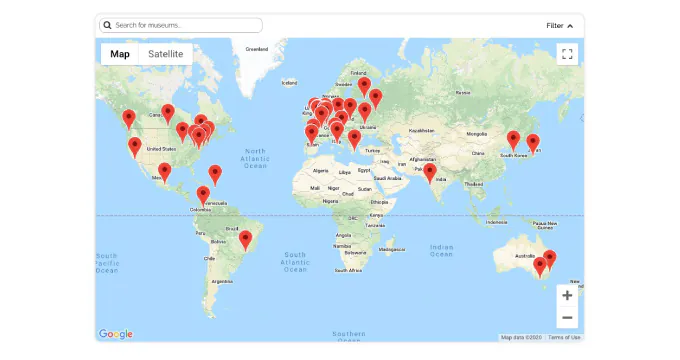Click the magnifier search icon
Image resolution: width=680 pixels, height=360 pixels.
[x=107, y=25]
